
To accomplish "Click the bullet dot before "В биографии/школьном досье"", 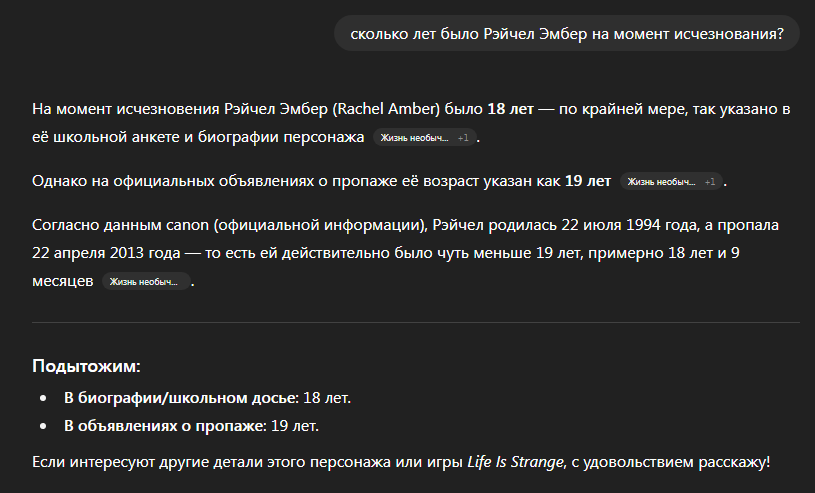I will (43, 398).
